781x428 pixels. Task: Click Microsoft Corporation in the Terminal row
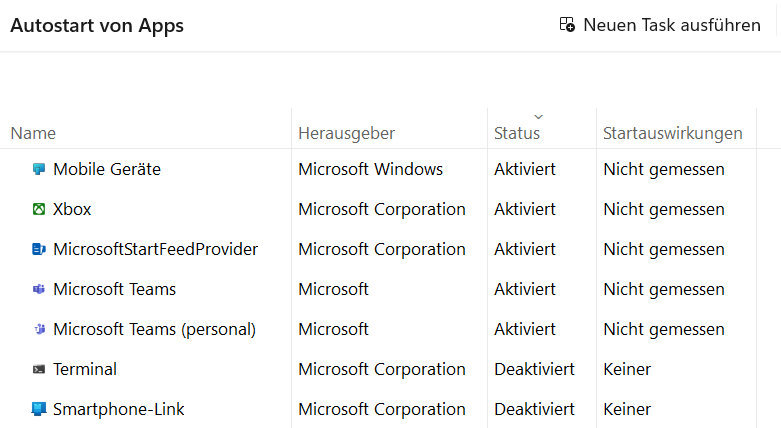(x=382, y=369)
